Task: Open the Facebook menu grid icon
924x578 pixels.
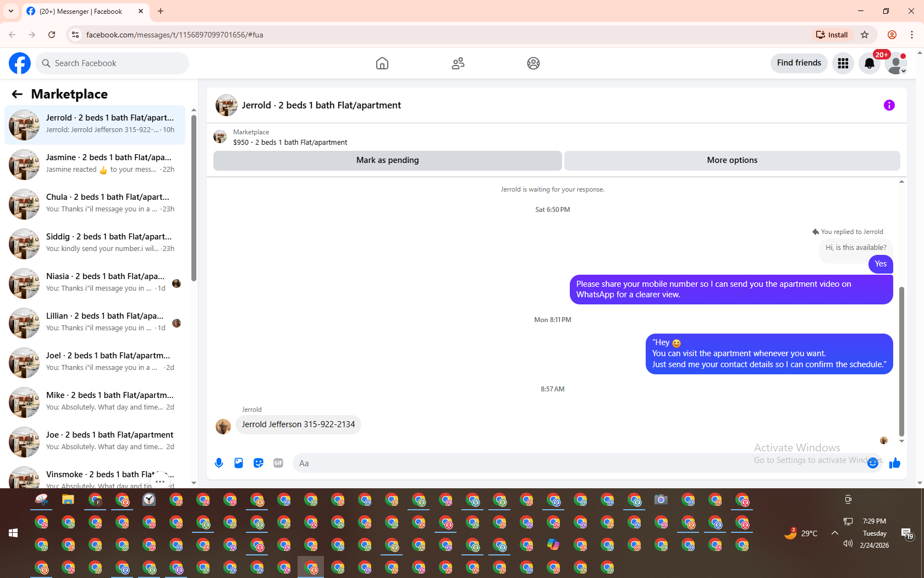Action: point(843,63)
